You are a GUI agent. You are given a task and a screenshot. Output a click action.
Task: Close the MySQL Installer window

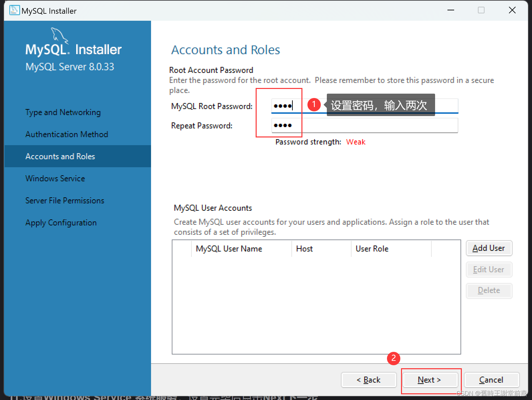coord(512,10)
